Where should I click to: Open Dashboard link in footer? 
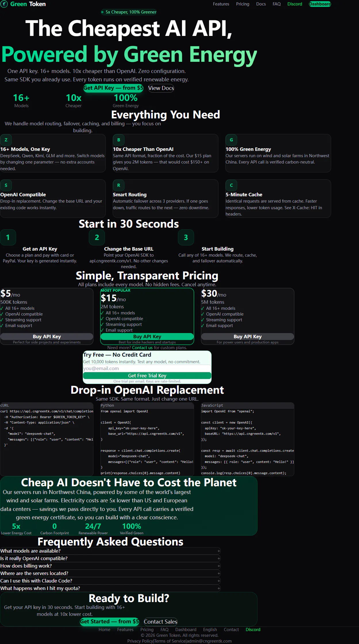point(186,630)
